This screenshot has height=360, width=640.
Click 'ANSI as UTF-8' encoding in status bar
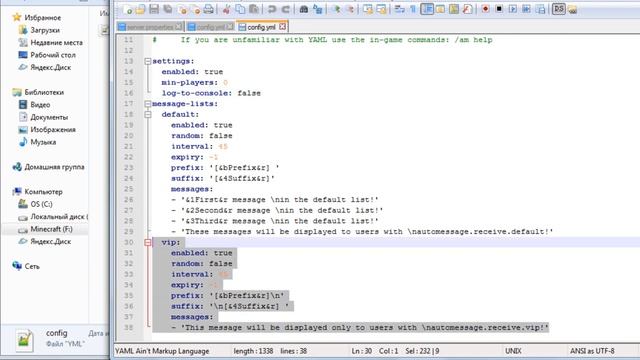coord(592,351)
